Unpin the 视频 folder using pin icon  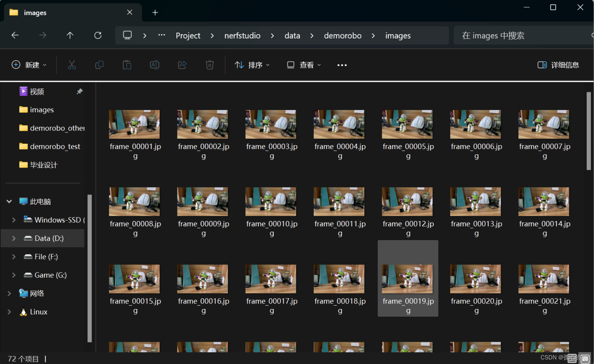[79, 91]
